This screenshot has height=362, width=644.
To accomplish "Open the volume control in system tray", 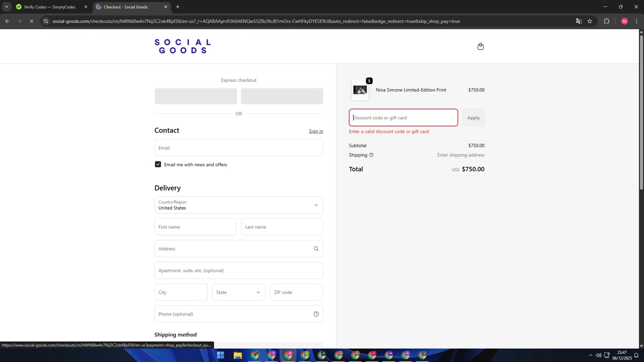I will pos(598,355).
